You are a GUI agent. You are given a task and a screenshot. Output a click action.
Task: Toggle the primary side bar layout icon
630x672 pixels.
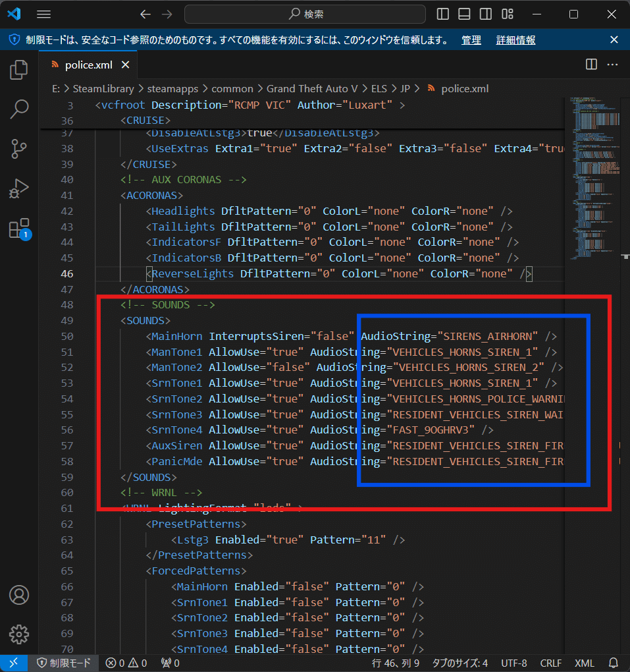pos(443,14)
